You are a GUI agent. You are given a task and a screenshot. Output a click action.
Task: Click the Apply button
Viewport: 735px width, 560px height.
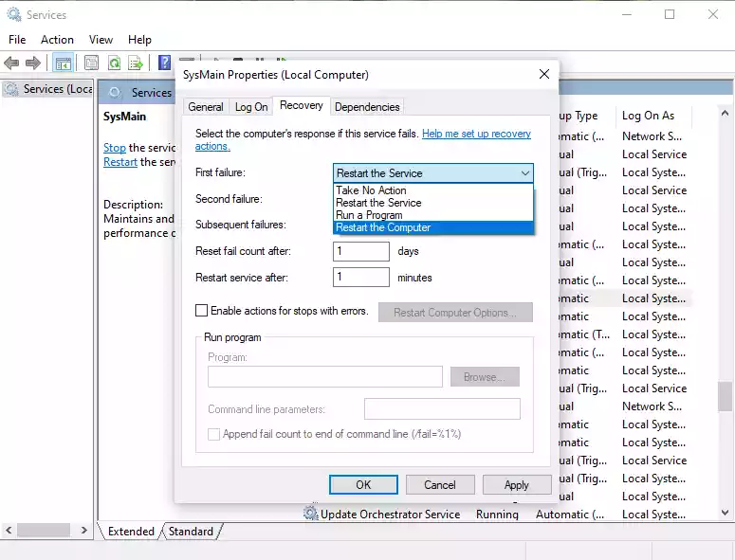(x=517, y=484)
